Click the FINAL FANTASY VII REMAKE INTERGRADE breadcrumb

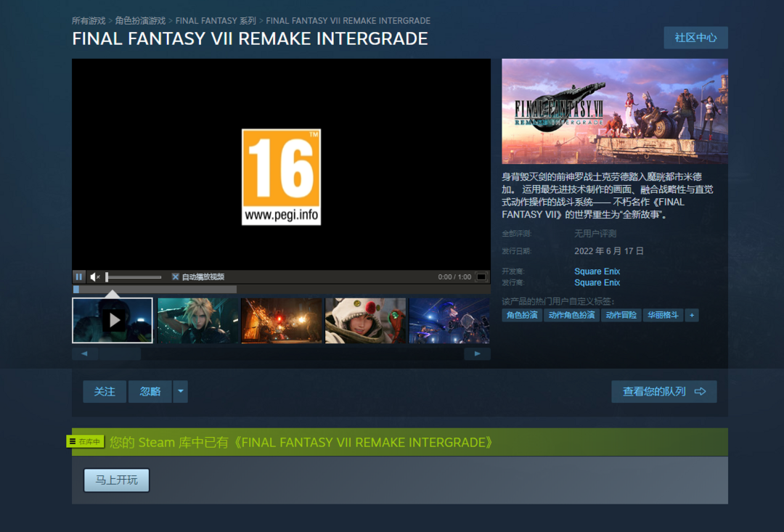tap(348, 20)
